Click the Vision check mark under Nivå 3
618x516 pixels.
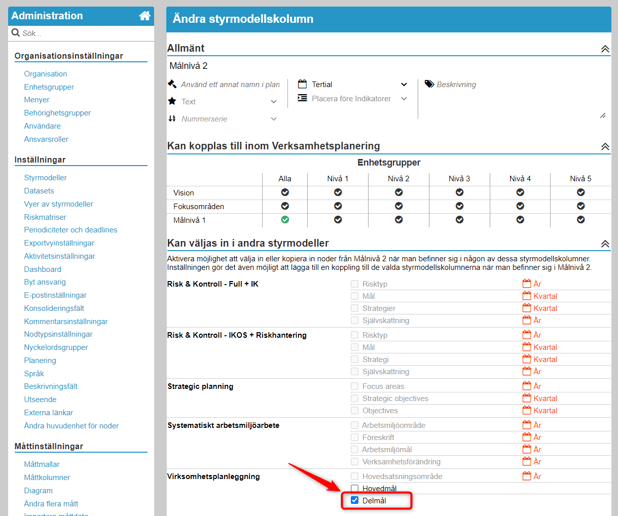(459, 192)
